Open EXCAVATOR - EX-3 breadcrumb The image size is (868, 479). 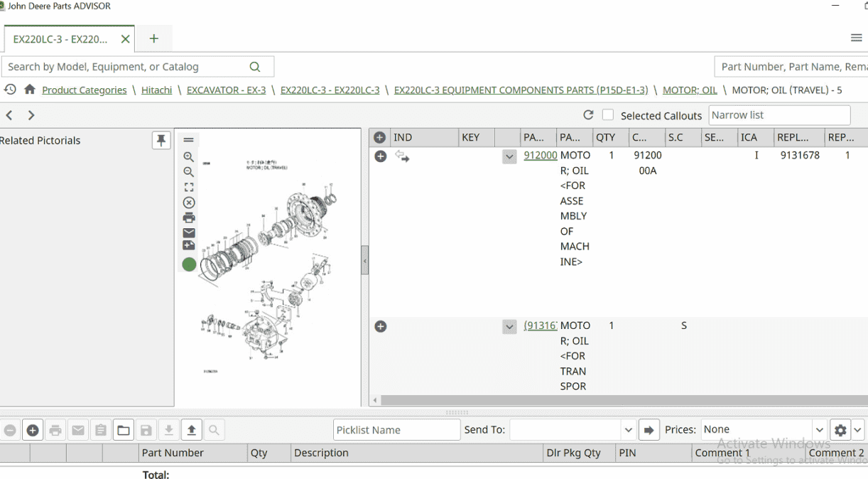[x=227, y=90]
